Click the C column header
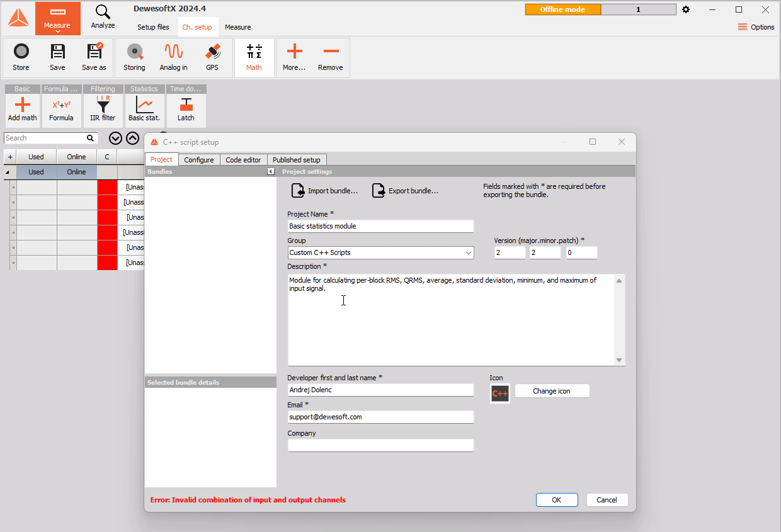The width and height of the screenshot is (781, 532). pos(107,157)
